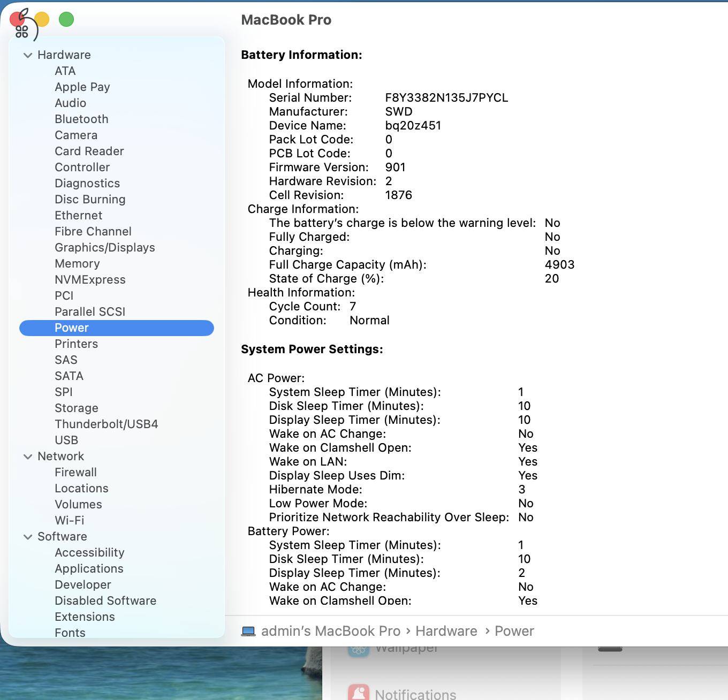The height and width of the screenshot is (700, 728).
Task: Open the Camera hardware entry
Action: (76, 135)
